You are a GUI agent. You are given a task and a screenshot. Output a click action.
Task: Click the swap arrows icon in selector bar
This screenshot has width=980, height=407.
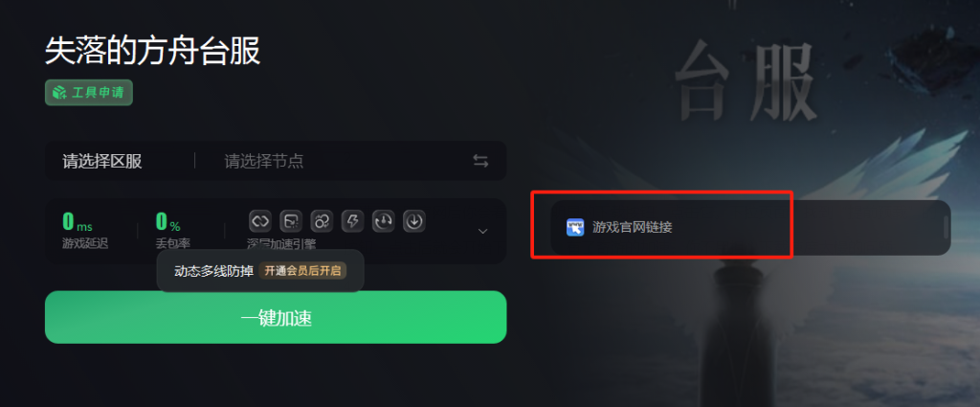pos(480,161)
